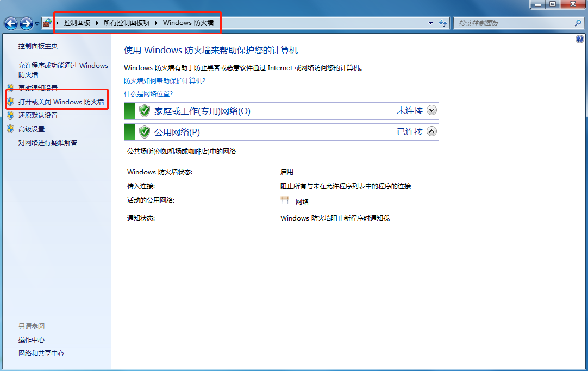Image resolution: width=588 pixels, height=371 pixels.
Task: Click 通知状态: label
Action: click(141, 218)
